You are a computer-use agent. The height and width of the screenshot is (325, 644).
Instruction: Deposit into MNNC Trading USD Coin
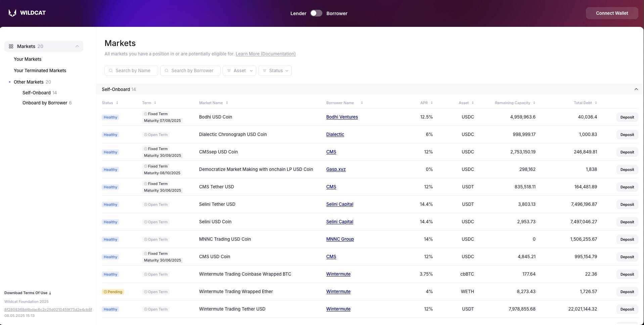[627, 239]
